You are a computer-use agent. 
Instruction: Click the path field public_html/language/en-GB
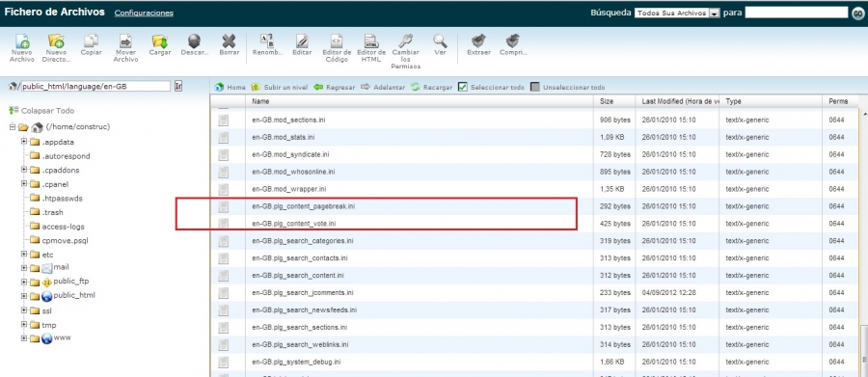[95, 87]
